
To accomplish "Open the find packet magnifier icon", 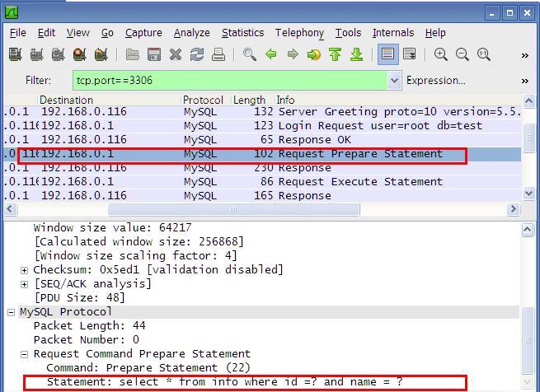I will tap(249, 54).
